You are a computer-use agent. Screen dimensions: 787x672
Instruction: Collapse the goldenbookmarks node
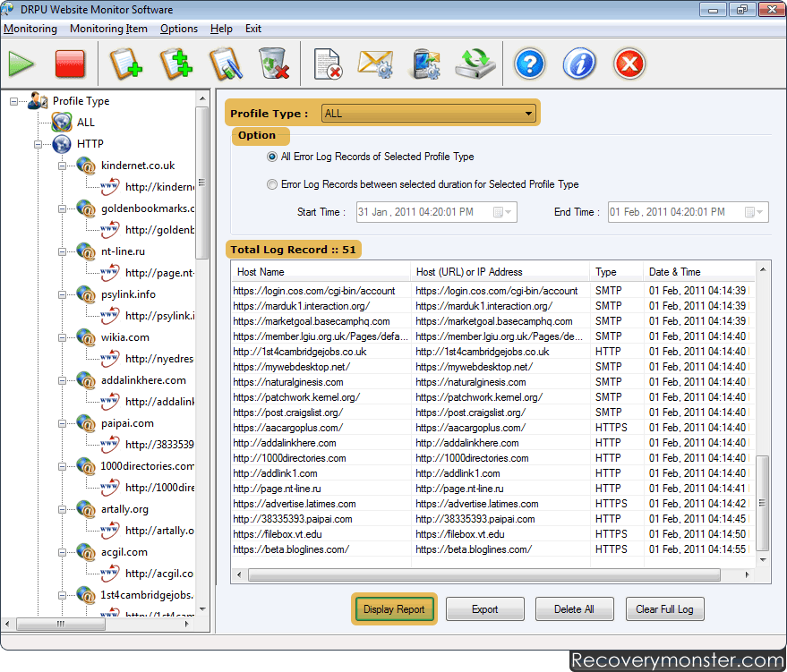pyautogui.click(x=62, y=208)
